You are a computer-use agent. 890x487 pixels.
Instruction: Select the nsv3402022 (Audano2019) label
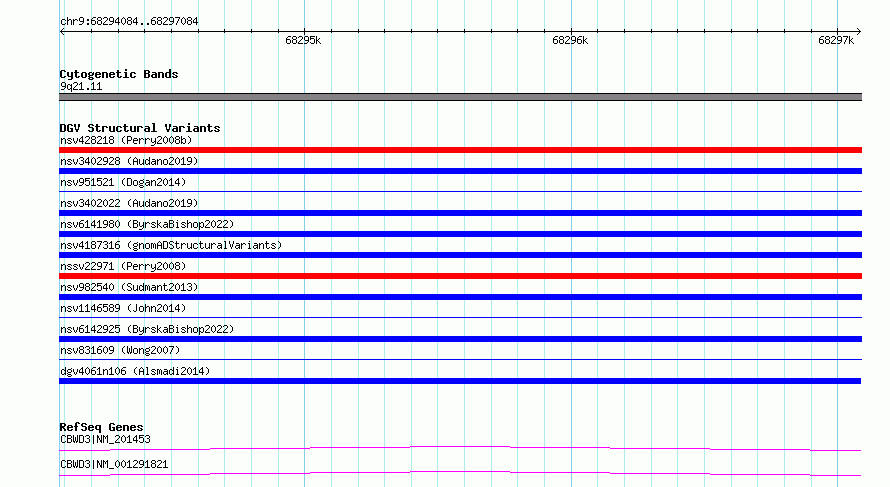pyautogui.click(x=129, y=203)
